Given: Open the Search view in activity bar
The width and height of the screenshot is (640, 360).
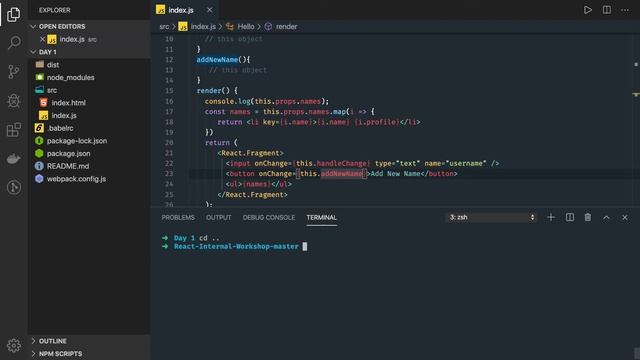Looking at the screenshot, I should click(13, 42).
